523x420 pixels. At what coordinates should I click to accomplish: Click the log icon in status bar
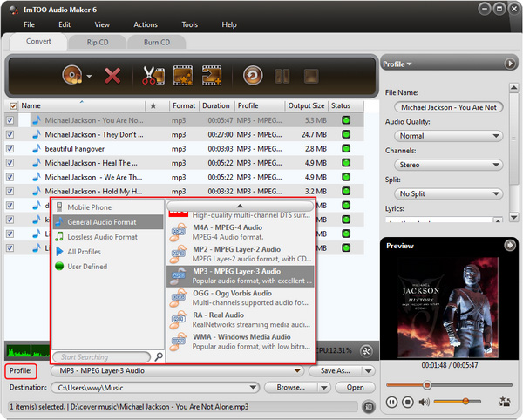pos(369,407)
